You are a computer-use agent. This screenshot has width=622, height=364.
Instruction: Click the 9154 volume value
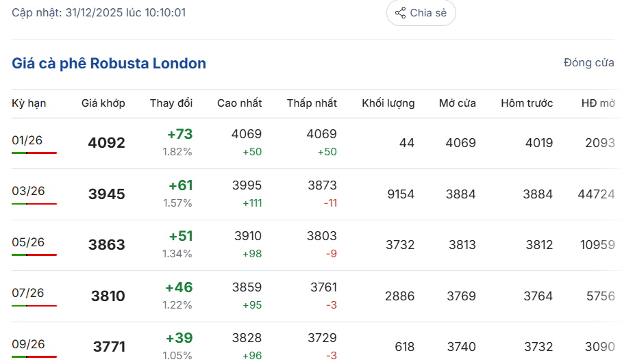(x=401, y=194)
